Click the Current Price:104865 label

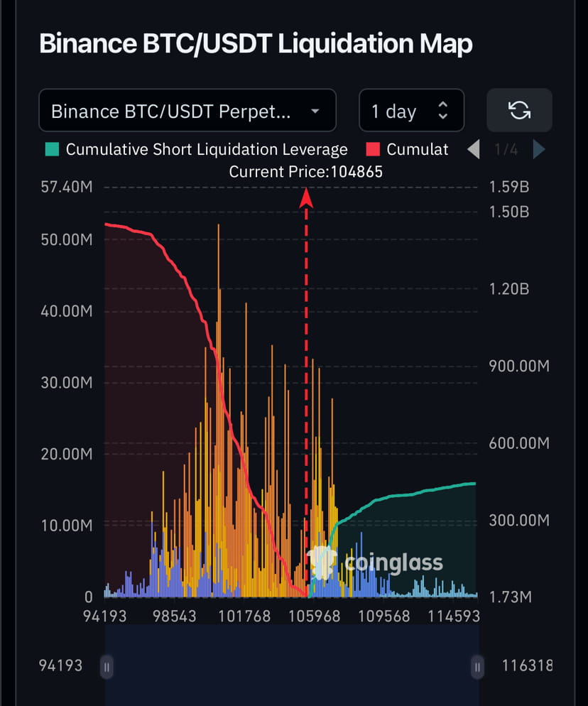click(305, 172)
